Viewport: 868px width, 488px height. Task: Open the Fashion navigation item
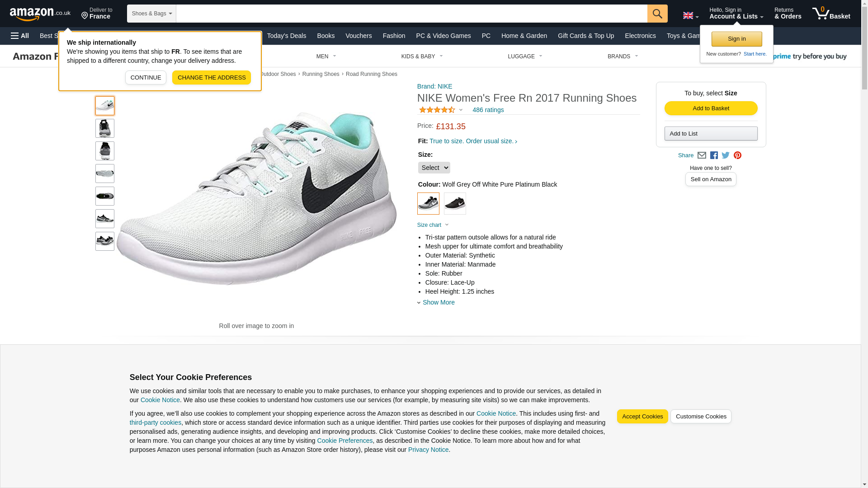tap(394, 36)
